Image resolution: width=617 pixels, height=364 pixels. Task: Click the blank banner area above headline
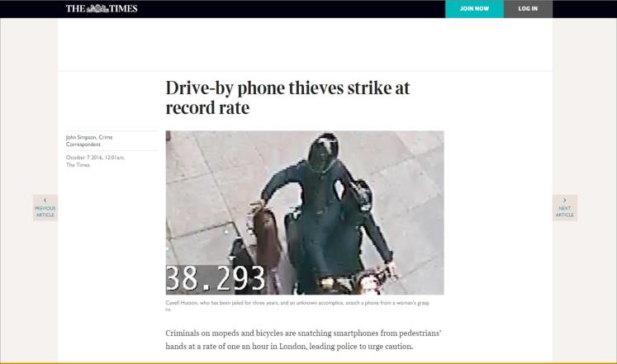point(305,45)
